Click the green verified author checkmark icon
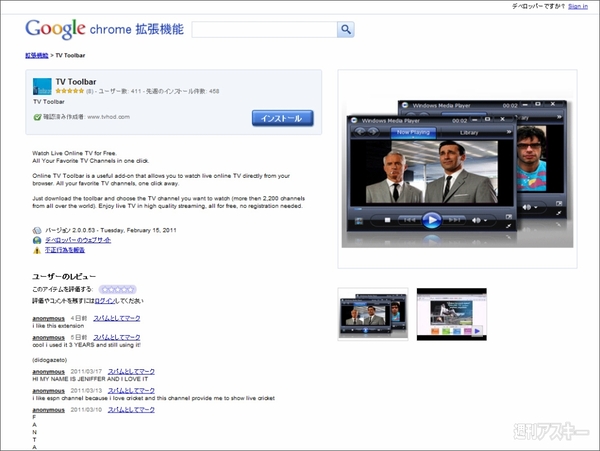 tap(37, 117)
